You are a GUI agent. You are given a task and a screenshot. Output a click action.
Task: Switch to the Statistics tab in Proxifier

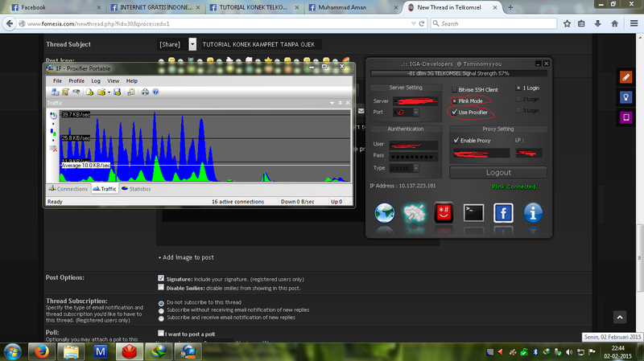(x=136, y=189)
